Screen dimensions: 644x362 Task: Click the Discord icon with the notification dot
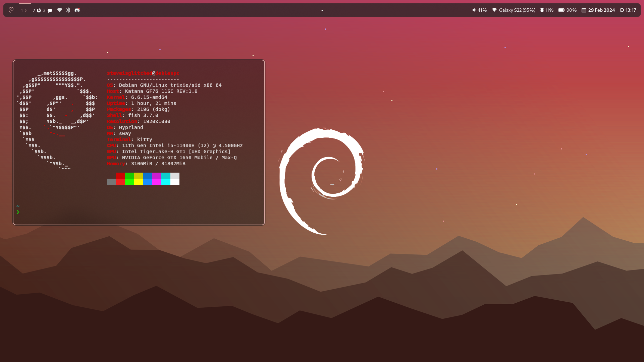pos(77,10)
